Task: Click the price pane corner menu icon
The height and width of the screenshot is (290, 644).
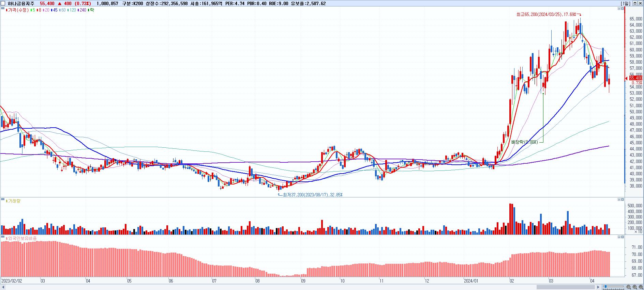Action: [x=3, y=9]
